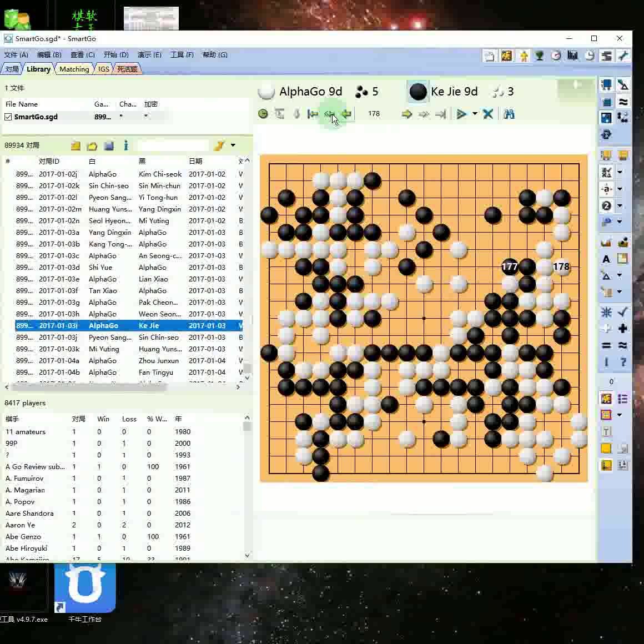
Task: Toggle the SmartGo.sgd file checkbox
Action: [x=8, y=117]
